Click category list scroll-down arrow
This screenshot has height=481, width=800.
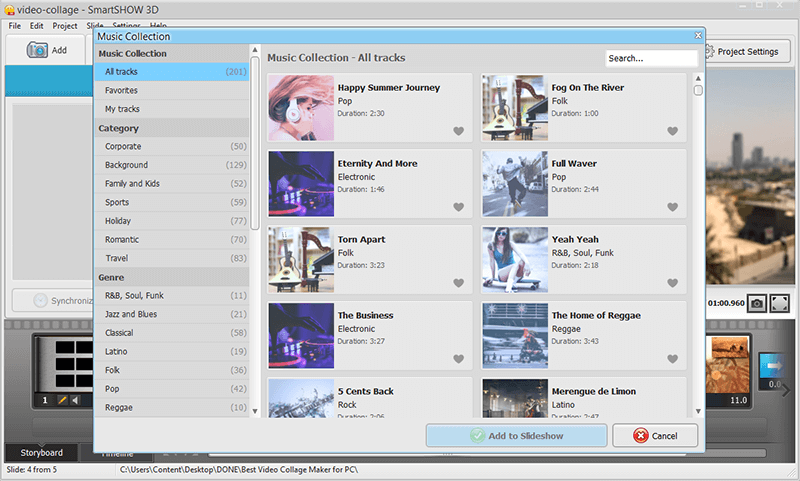pos(255,411)
